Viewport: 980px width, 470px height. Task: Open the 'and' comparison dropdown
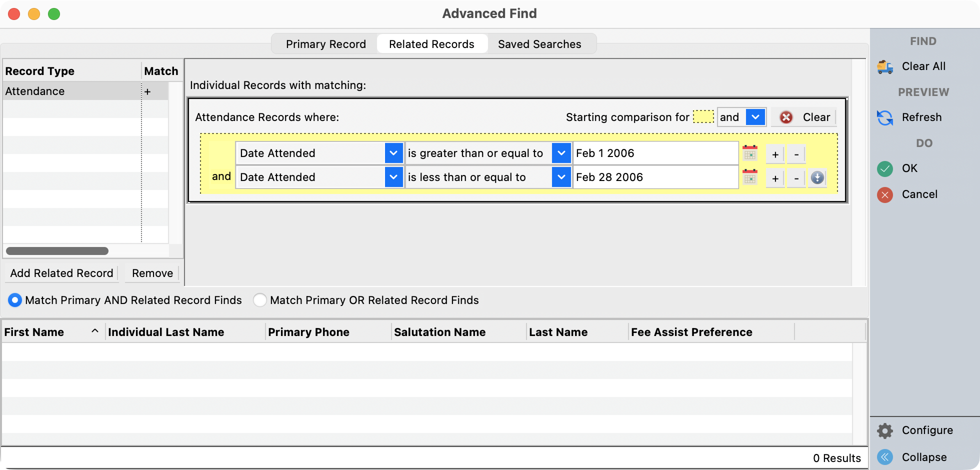[755, 117]
